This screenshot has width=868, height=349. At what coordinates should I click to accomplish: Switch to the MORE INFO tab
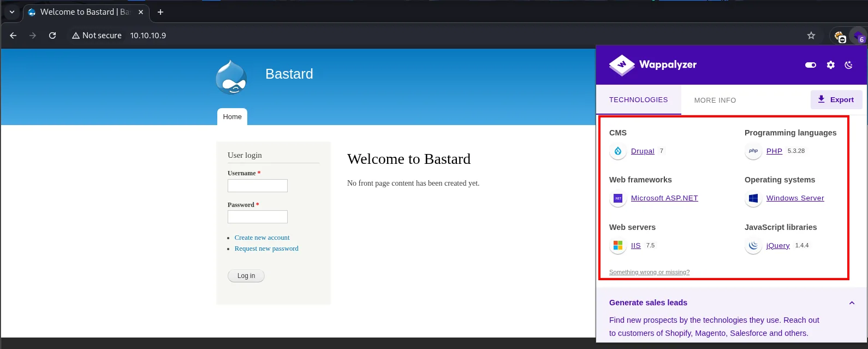coord(715,100)
